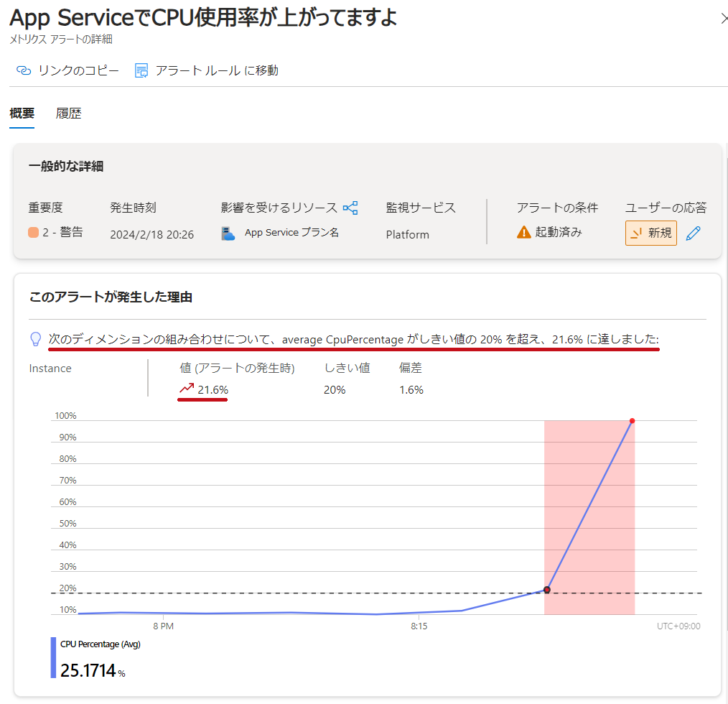The height and width of the screenshot is (704, 728).
Task: Click the warning triangle next to 起動済み
Action: (524, 233)
